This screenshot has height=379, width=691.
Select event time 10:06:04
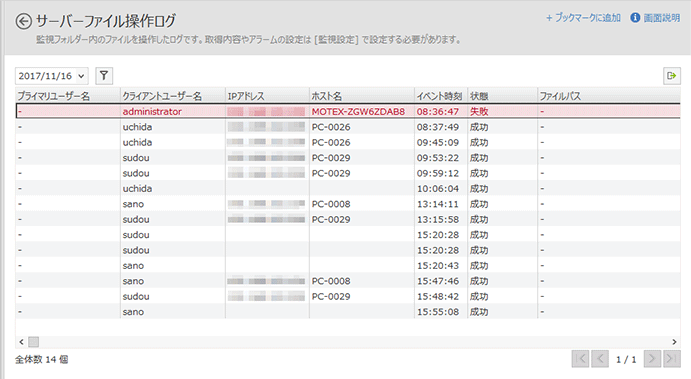pos(438,189)
